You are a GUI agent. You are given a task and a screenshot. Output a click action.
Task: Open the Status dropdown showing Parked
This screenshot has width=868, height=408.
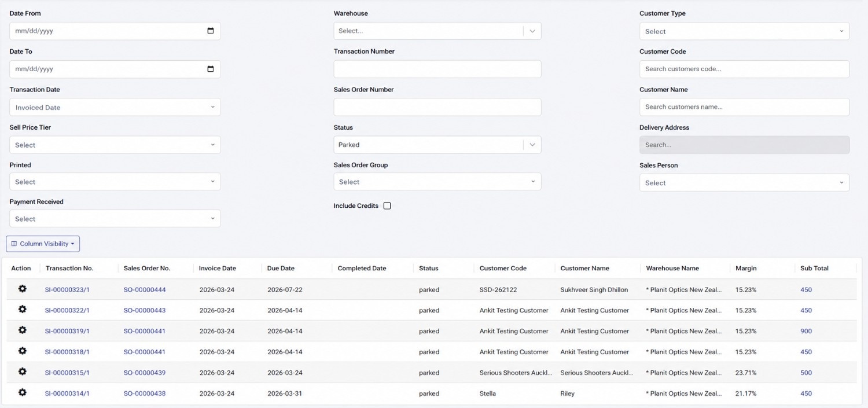pos(437,145)
